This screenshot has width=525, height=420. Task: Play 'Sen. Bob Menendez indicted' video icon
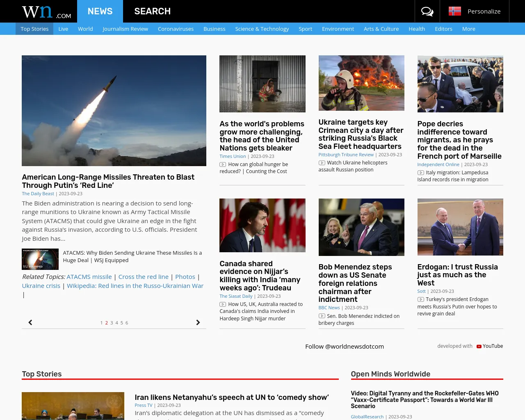(x=322, y=316)
